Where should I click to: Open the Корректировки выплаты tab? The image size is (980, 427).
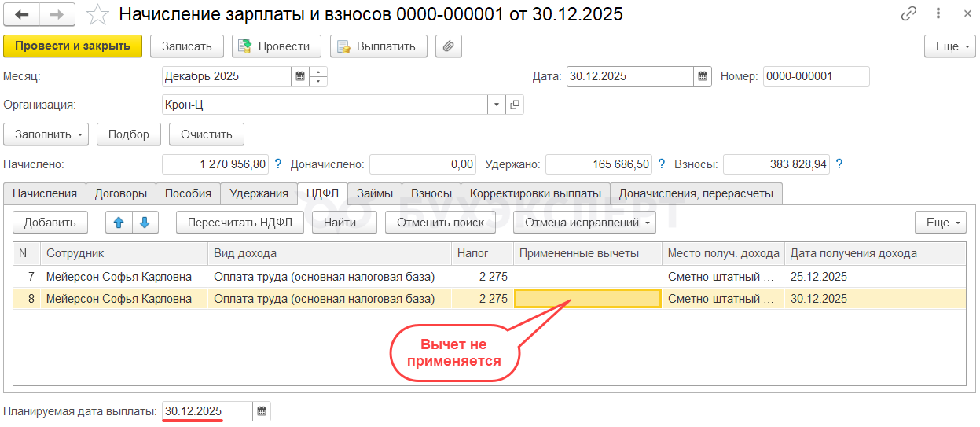point(535,193)
